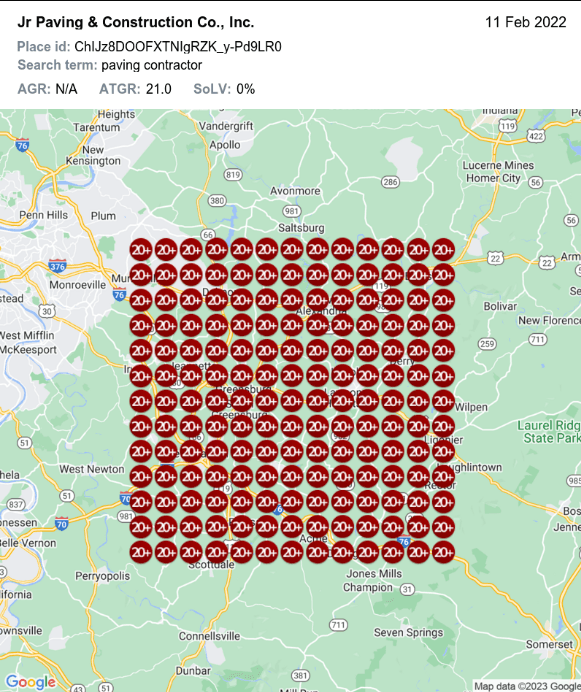
Task: Click the AGR value N/A
Action: pyautogui.click(x=66, y=89)
